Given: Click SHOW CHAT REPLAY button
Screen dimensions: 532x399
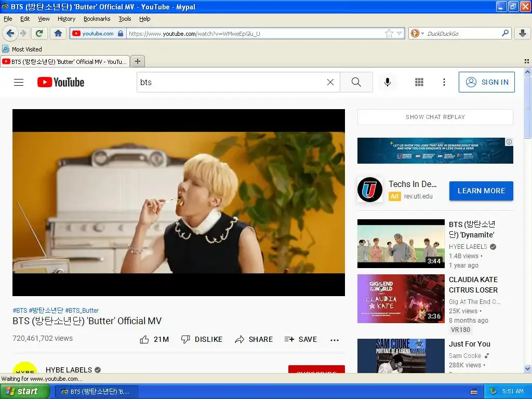Looking at the screenshot, I should pos(435,117).
